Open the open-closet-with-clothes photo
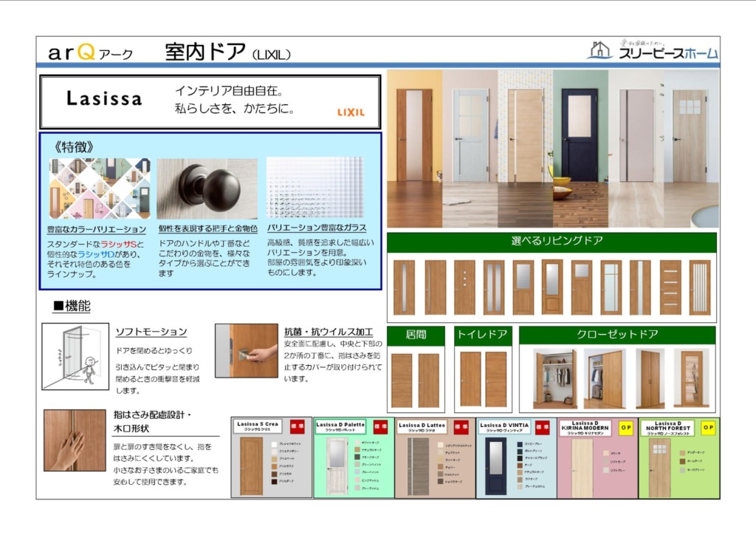 click(x=555, y=378)
